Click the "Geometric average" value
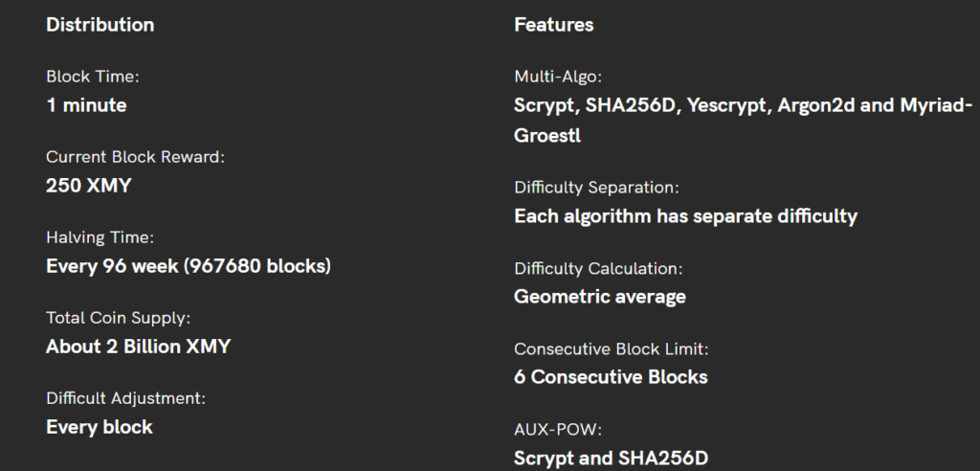This screenshot has height=471, width=980. point(600,297)
